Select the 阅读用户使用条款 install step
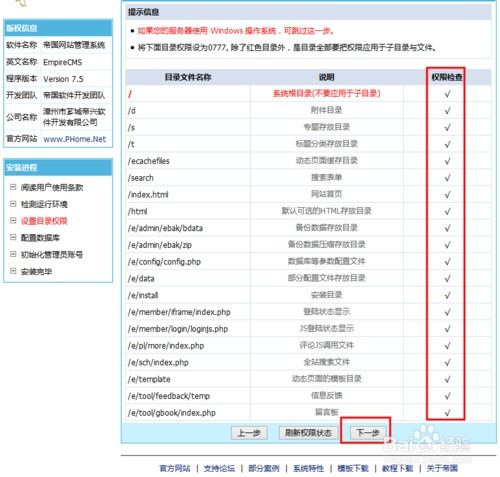The width and height of the screenshot is (500, 477). 52,187
